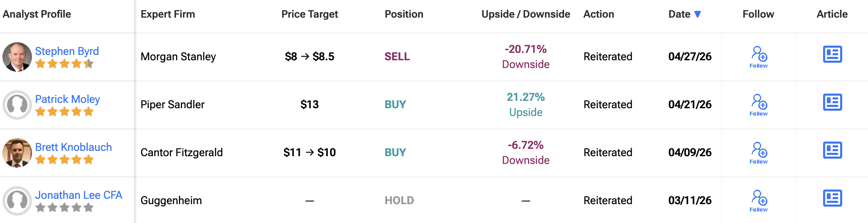This screenshot has width=868, height=223.
Task: Open Stephen Byrd's analyst profile
Action: [x=67, y=51]
